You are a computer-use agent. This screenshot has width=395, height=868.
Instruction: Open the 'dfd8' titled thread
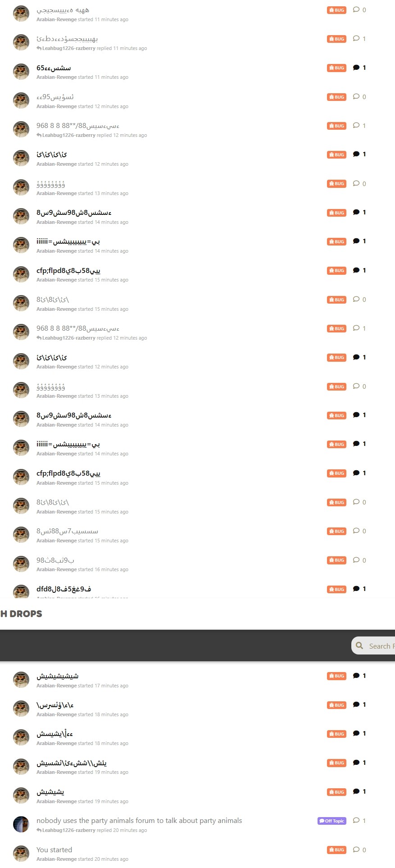tap(64, 589)
